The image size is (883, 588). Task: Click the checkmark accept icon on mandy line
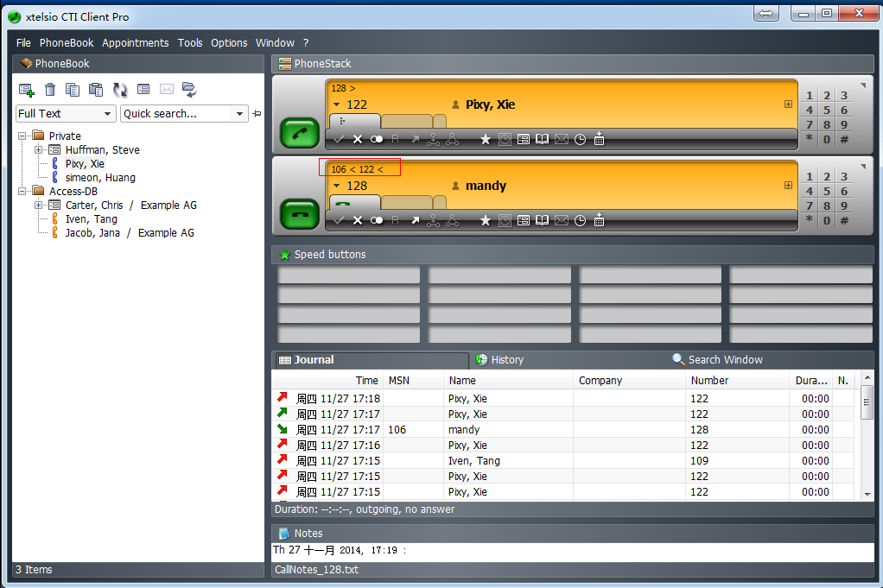(339, 220)
